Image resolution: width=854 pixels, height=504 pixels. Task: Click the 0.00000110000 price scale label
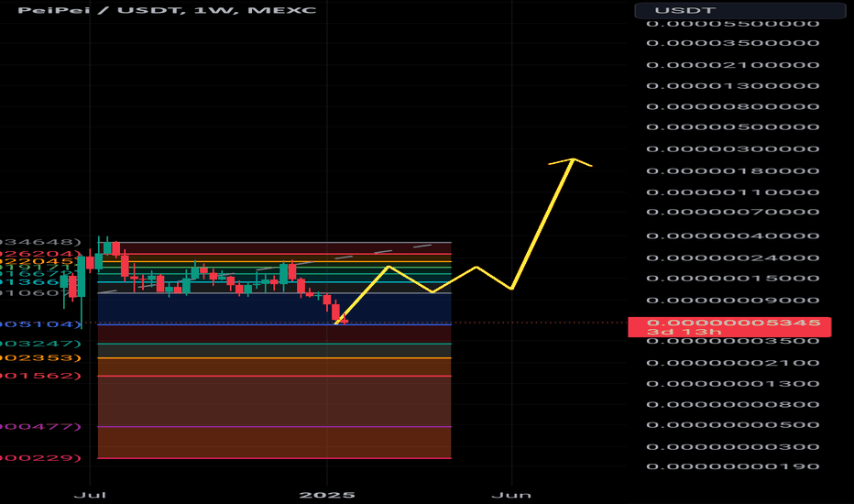click(732, 192)
